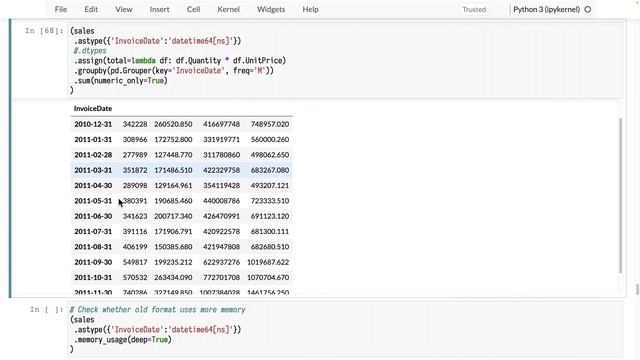This screenshot has width=640, height=360.
Task: Open the View menu
Action: (x=124, y=9)
